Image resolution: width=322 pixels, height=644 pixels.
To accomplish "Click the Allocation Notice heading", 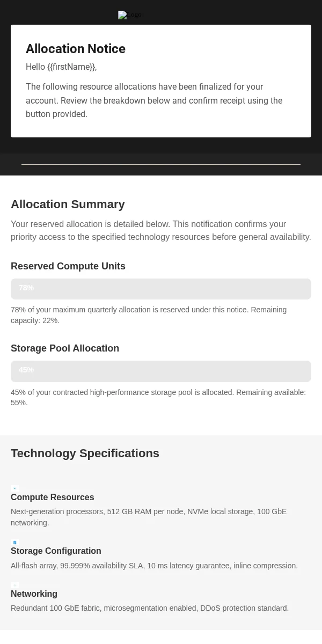I will coord(76,49).
